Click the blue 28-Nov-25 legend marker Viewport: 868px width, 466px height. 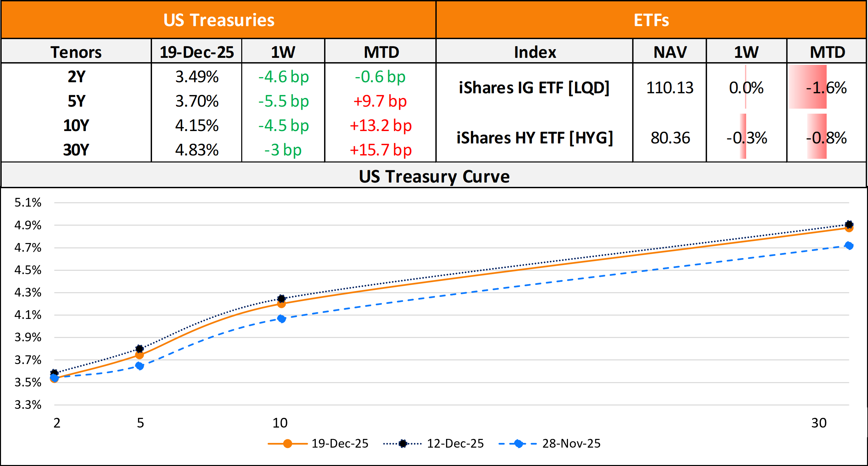click(519, 443)
